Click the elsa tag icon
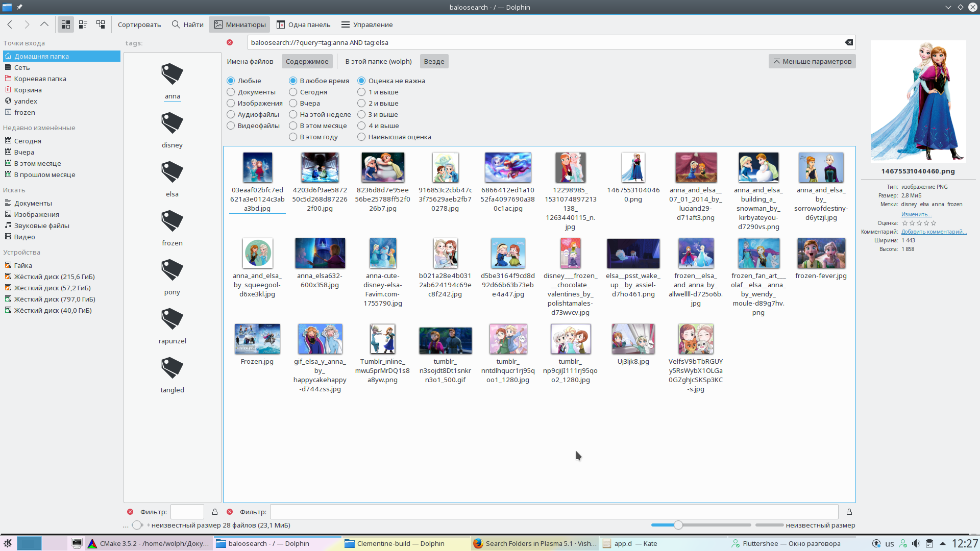This screenshot has height=551, width=980. coord(172,172)
